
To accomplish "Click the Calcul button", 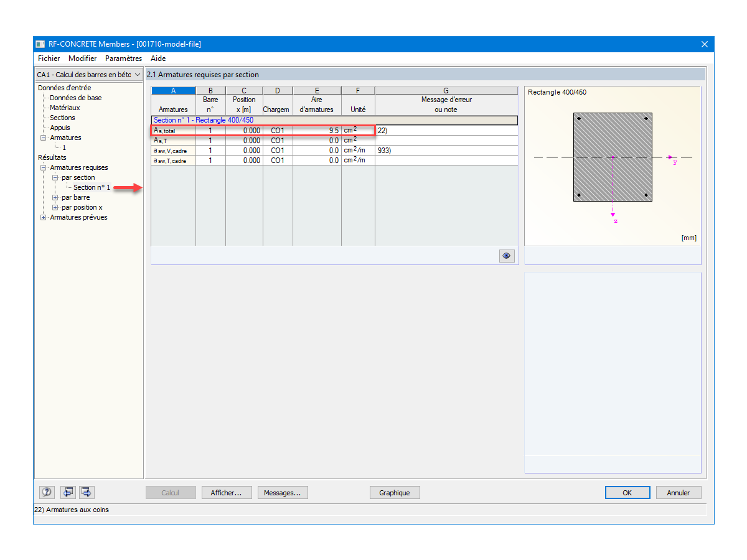I will pyautogui.click(x=171, y=492).
